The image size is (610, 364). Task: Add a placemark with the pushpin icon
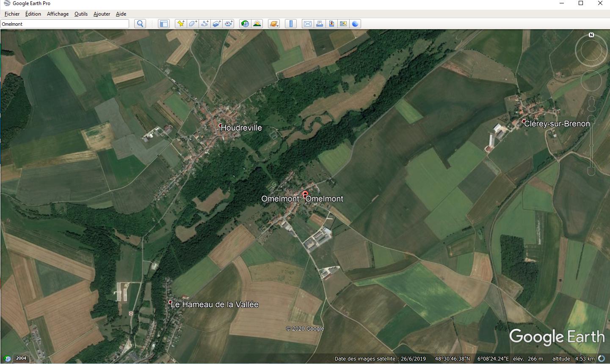point(181,24)
